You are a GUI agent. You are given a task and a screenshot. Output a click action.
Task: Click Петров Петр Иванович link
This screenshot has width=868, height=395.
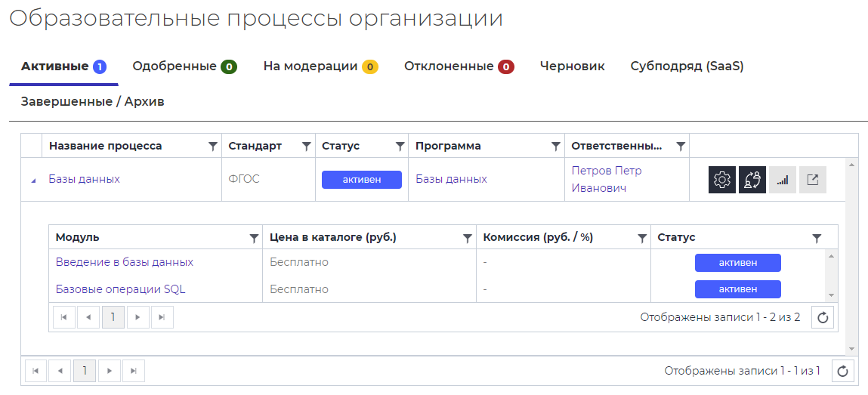tap(606, 180)
